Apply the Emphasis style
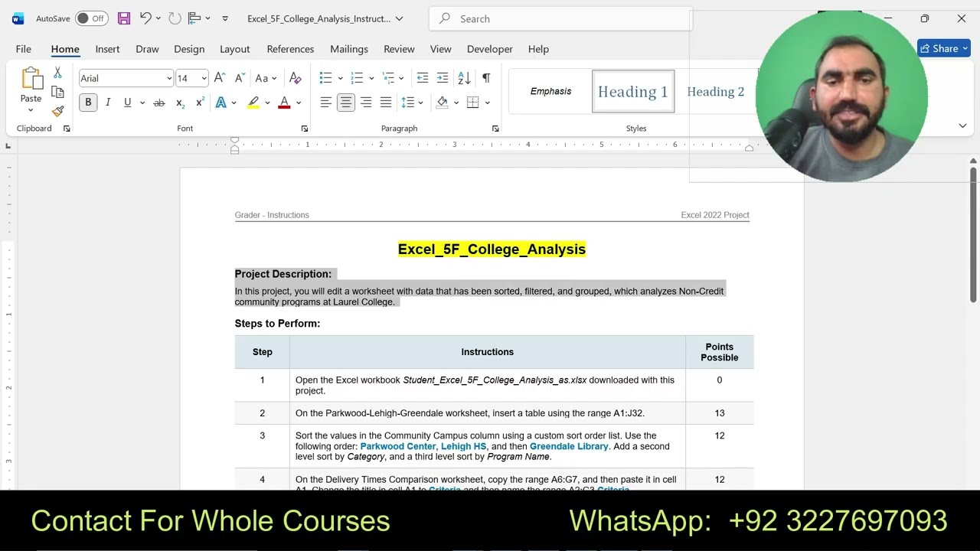 (x=551, y=91)
